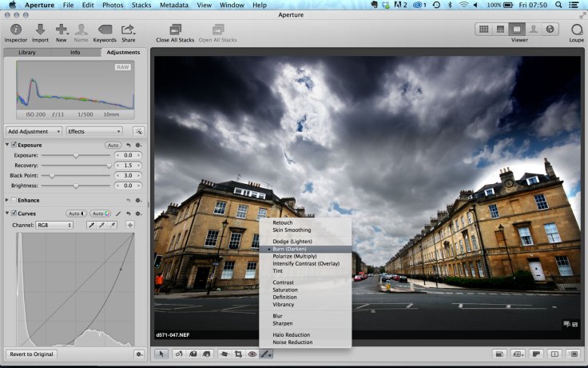
Task: Select the Crop tool
Action: [238, 354]
